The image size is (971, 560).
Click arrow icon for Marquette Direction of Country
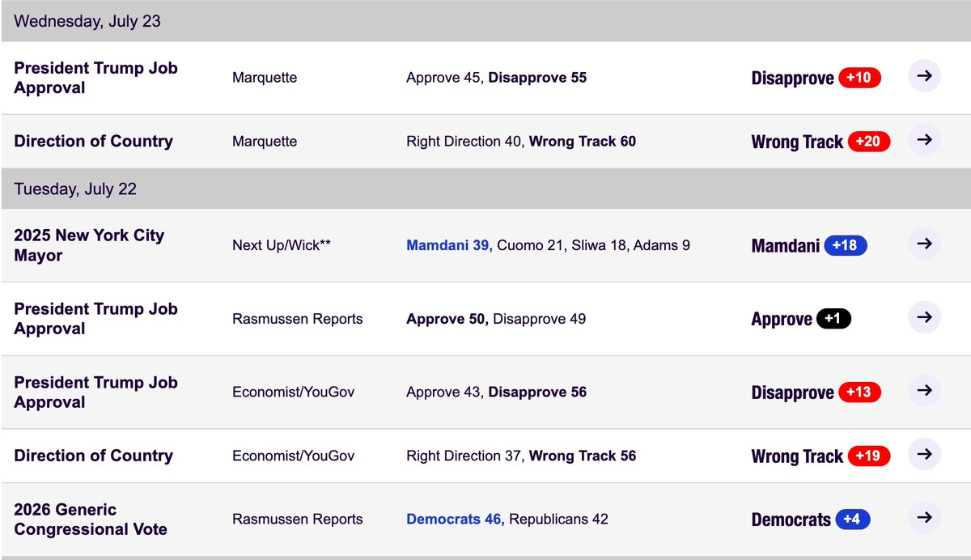point(924,140)
